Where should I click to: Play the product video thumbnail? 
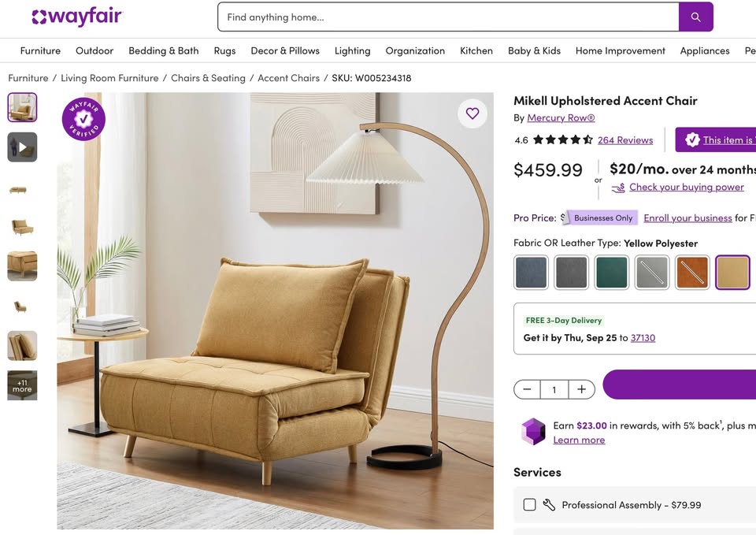22,147
